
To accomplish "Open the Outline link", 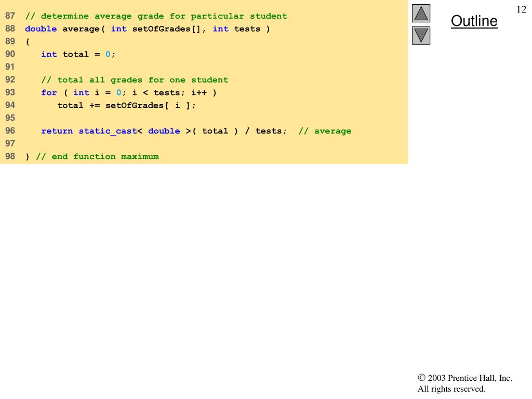I will point(474,21).
